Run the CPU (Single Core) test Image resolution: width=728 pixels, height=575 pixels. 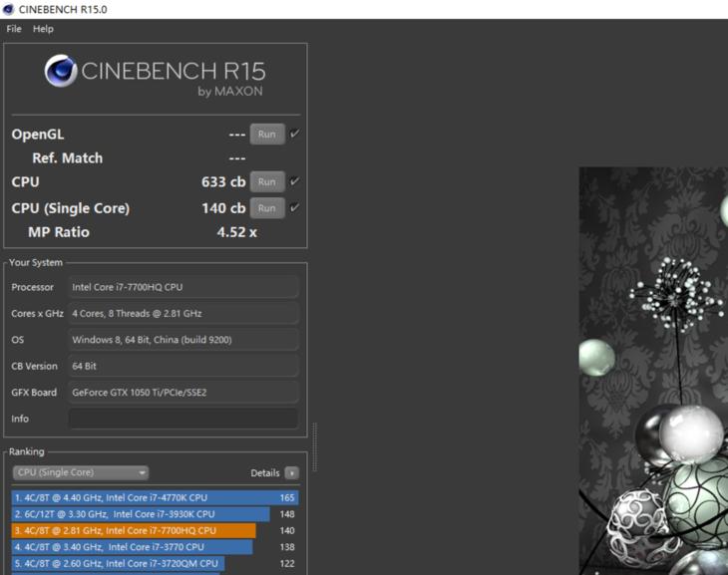(x=266, y=208)
